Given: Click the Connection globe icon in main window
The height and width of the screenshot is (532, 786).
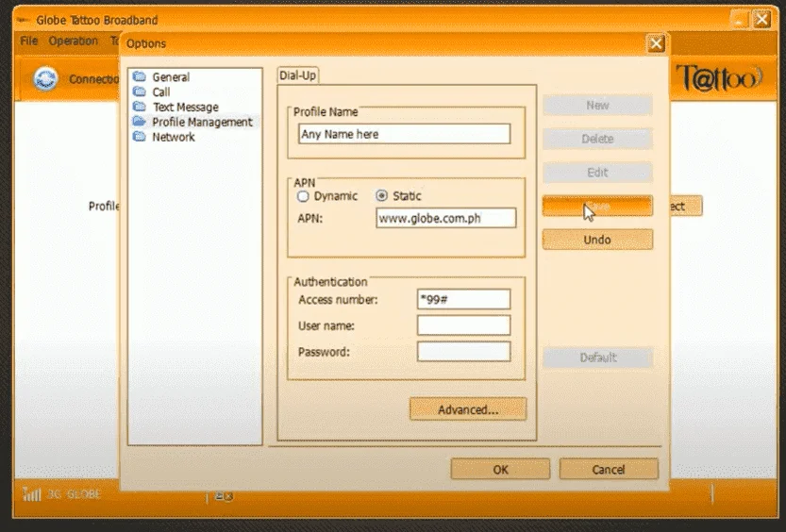Looking at the screenshot, I should click(45, 79).
